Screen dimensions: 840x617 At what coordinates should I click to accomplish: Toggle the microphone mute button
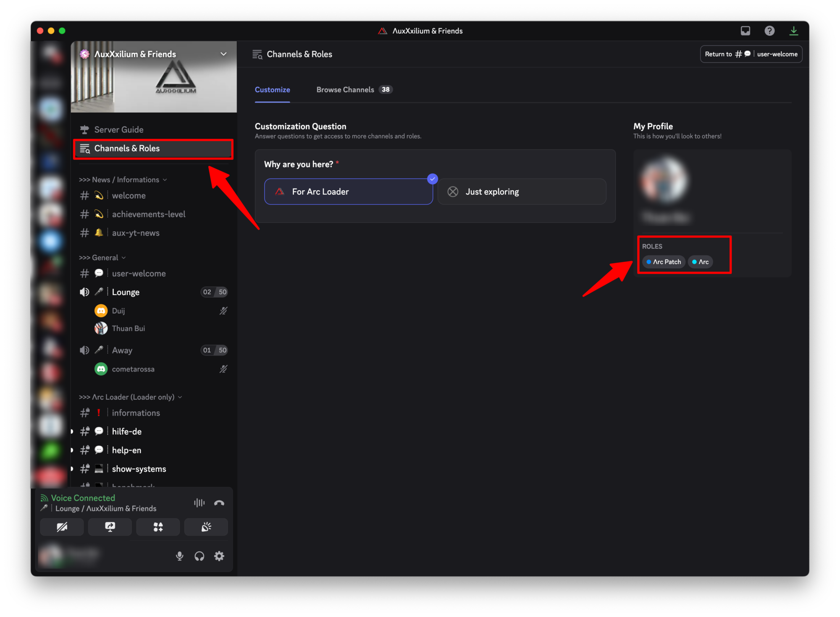[x=179, y=556]
